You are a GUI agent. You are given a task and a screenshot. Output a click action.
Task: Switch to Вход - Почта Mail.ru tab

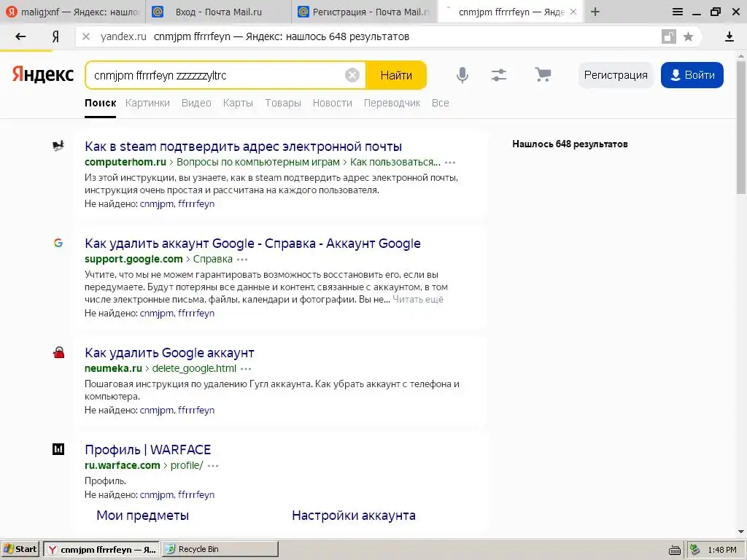coord(218,12)
